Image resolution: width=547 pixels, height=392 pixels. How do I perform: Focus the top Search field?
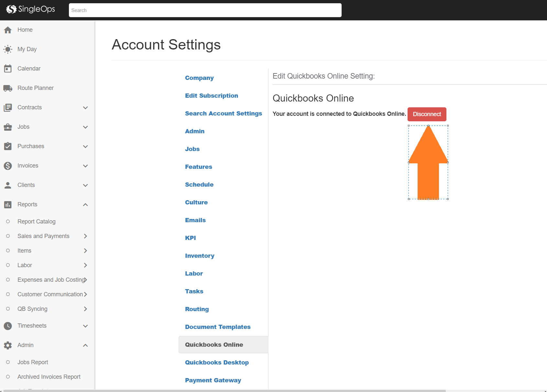205,10
